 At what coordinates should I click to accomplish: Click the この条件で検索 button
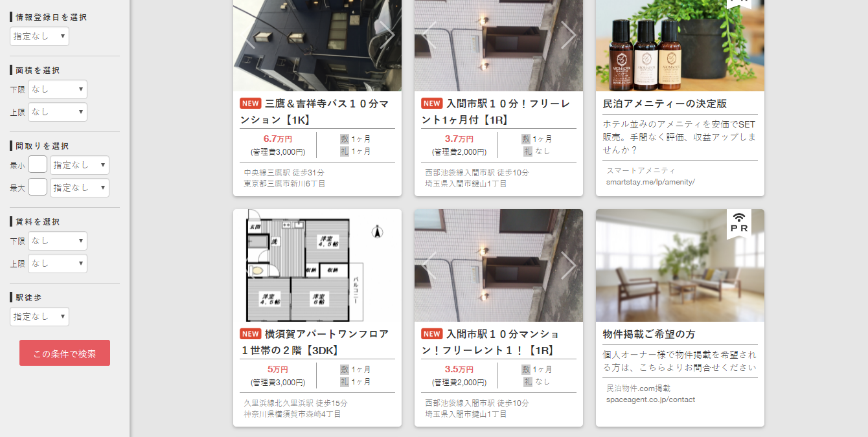pos(65,353)
